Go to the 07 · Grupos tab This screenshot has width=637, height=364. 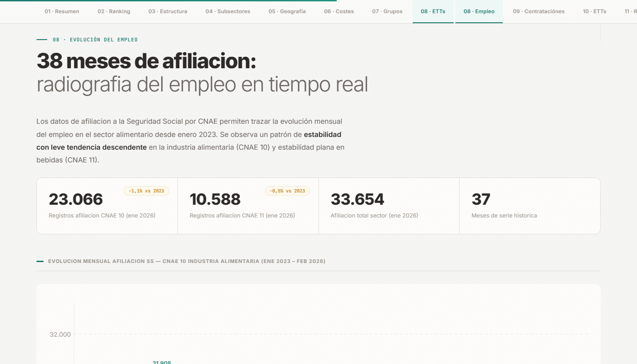tap(387, 11)
